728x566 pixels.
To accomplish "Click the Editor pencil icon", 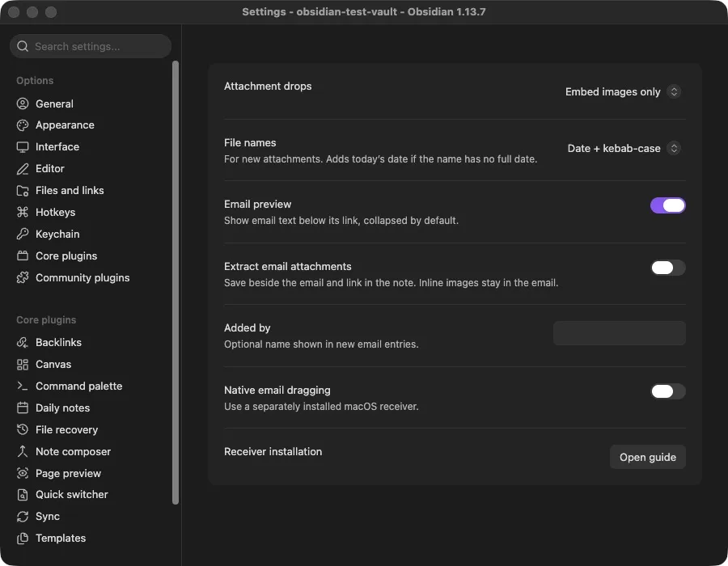I will click(x=23, y=169).
